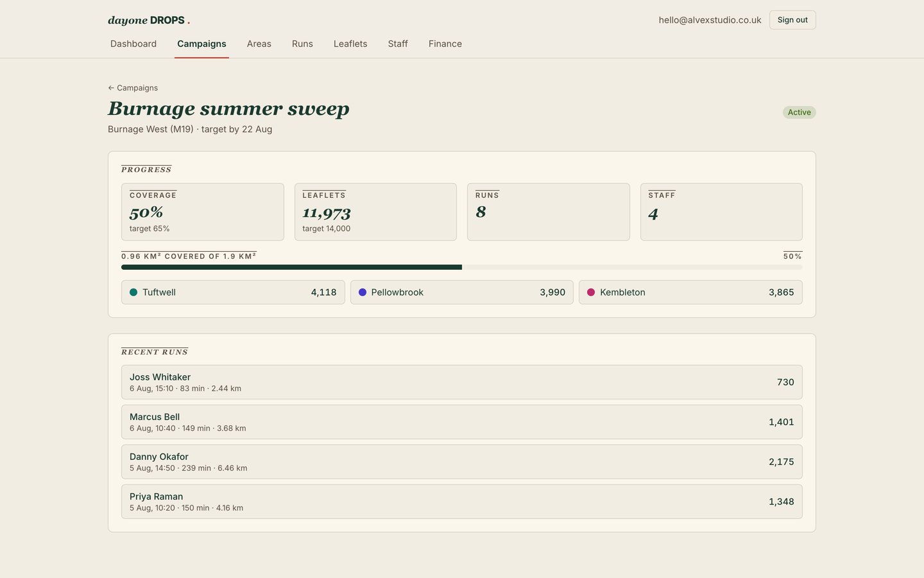The width and height of the screenshot is (924, 578).
Task: Open the Kembleton area name
Action: pos(622,292)
